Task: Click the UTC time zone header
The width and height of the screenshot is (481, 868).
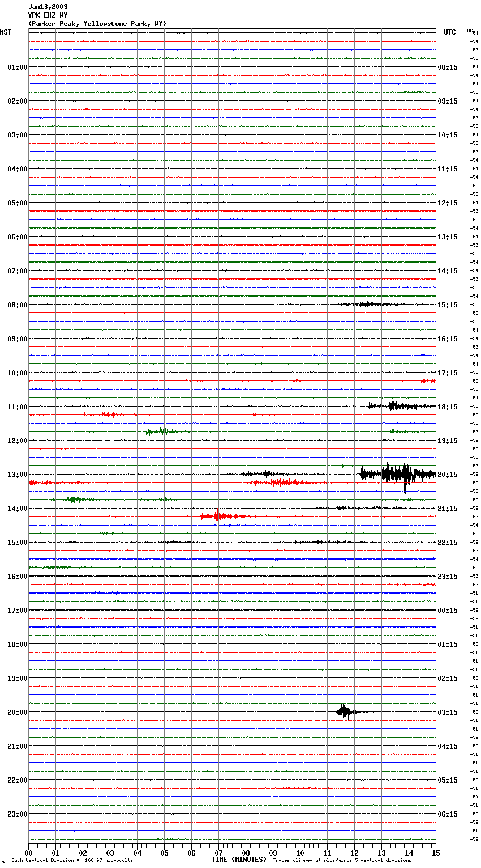Action: click(450, 32)
